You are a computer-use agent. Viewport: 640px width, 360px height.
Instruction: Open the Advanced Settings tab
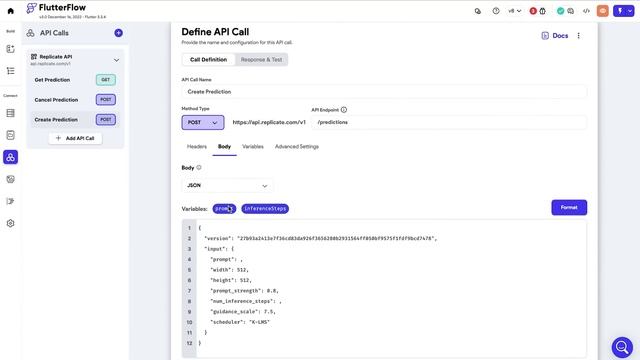[297, 147]
